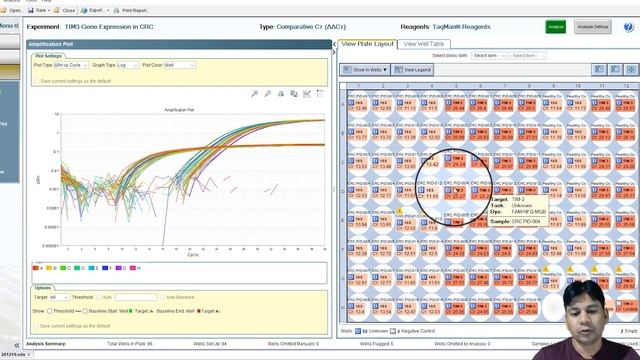This screenshot has height=360, width=640.
Task: Click legend swatch for row A
Action: pyautogui.click(x=36, y=268)
